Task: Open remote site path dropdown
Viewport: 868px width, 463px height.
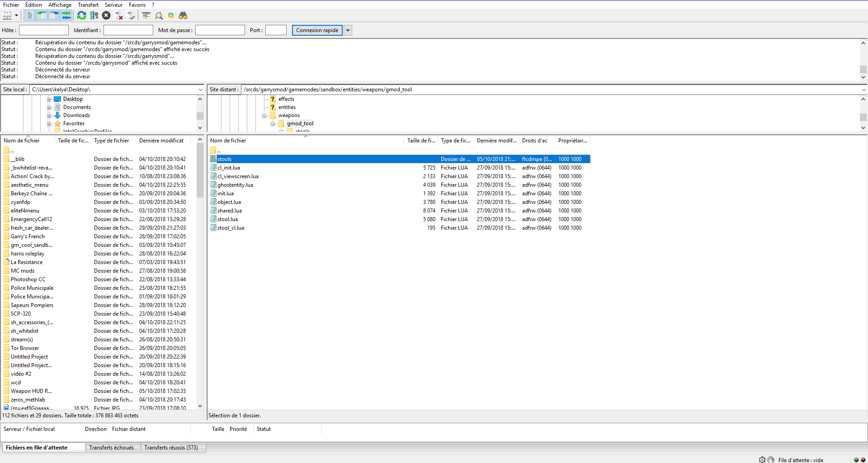Action: tap(863, 90)
